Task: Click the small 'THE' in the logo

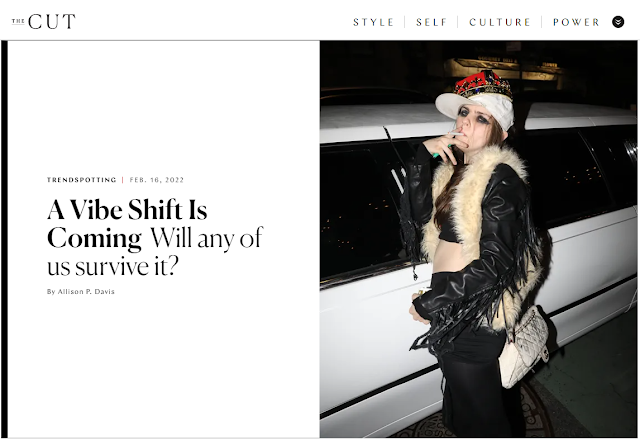Action: point(18,21)
